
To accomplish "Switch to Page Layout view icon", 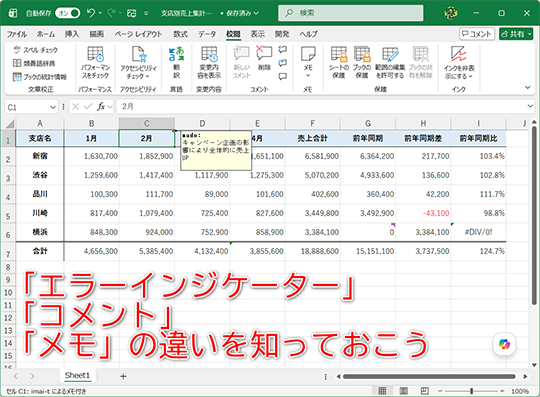I will (403, 391).
